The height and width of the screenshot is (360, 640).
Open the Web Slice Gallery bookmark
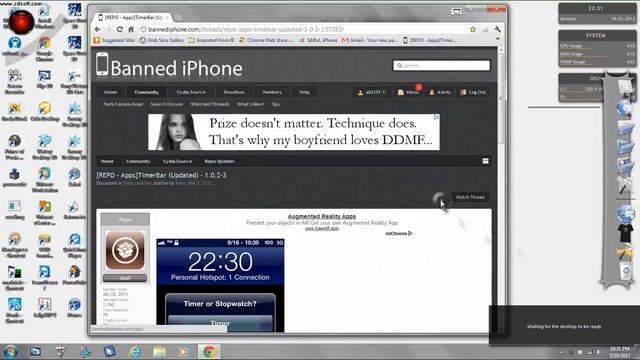pyautogui.click(x=162, y=40)
